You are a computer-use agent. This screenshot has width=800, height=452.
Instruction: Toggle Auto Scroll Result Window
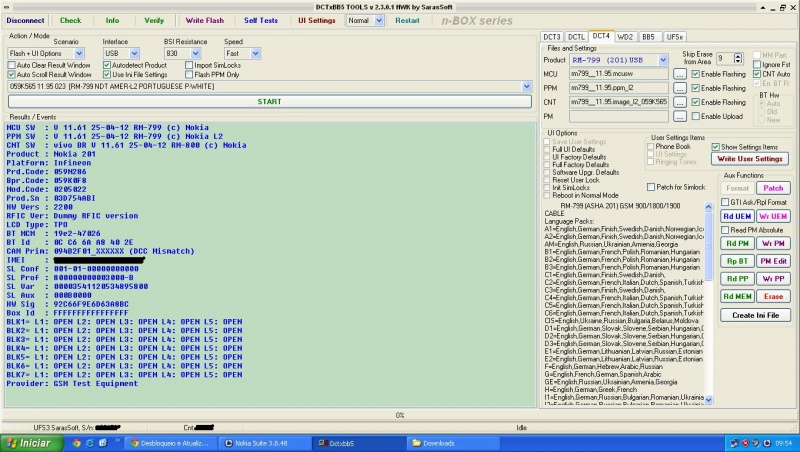[12, 74]
